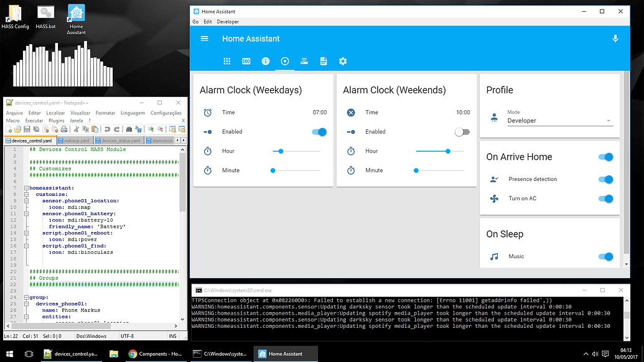644x362 pixels.
Task: Enable the weekend alarm Enabled toggle
Action: (462, 131)
